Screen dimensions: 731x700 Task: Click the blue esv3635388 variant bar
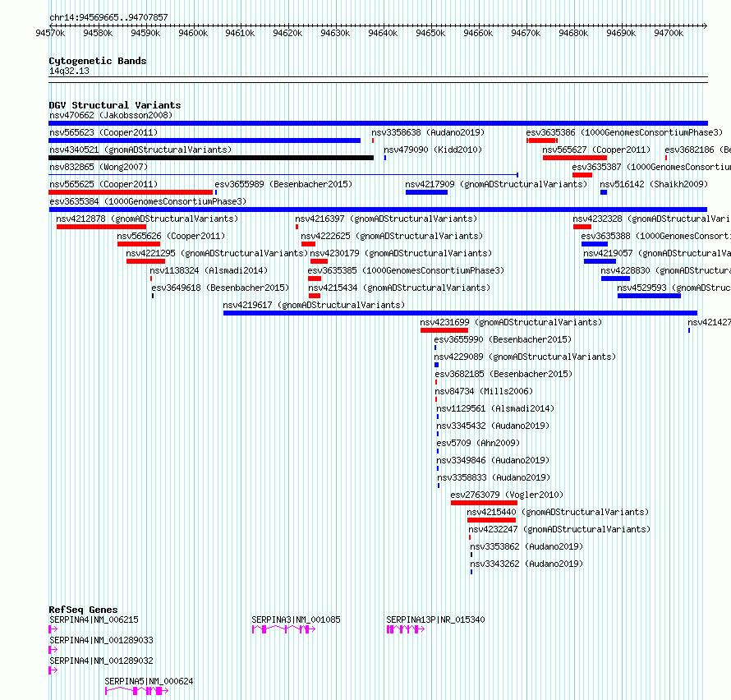point(595,244)
